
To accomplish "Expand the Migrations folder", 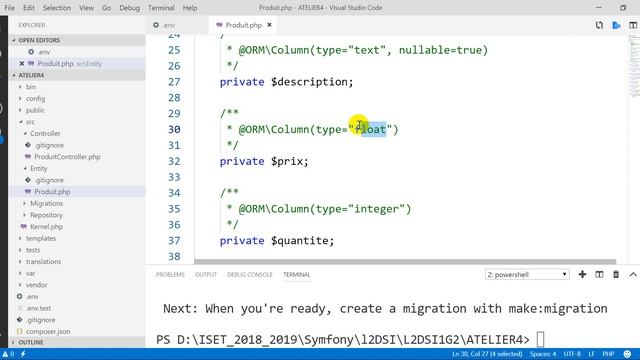I will (x=77, y=203).
